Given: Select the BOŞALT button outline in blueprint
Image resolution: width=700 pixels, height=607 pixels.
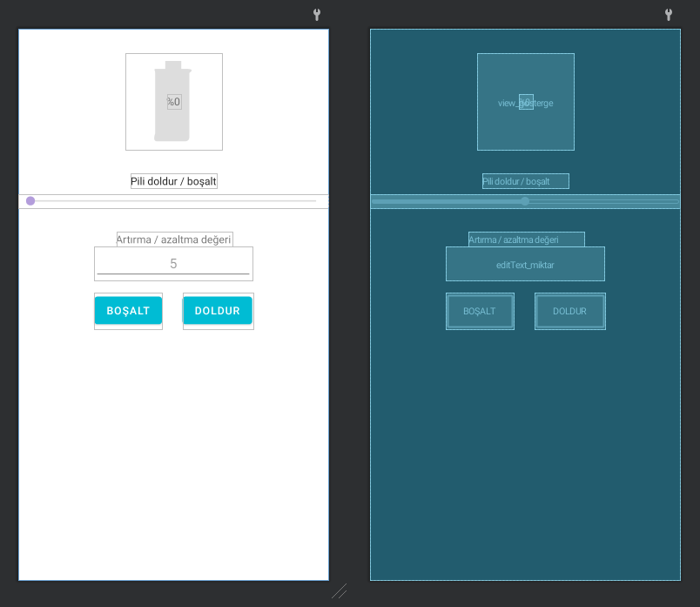Looking at the screenshot, I should (x=480, y=311).
